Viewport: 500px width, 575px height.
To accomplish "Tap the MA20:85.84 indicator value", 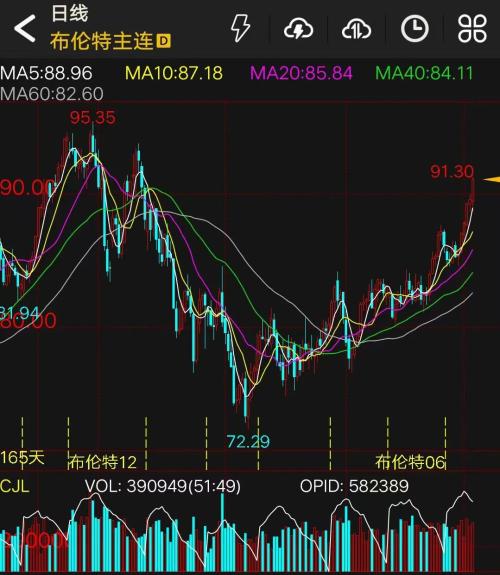I will click(301, 73).
